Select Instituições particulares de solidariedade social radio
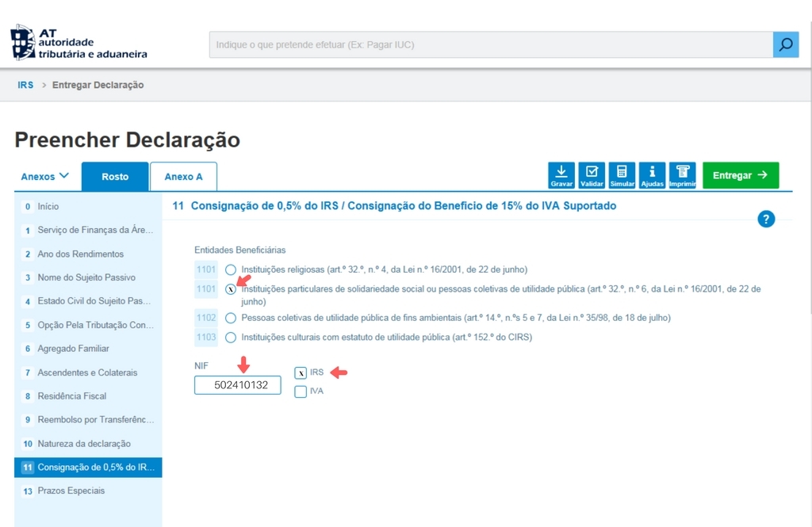The height and width of the screenshot is (527, 812). click(231, 289)
